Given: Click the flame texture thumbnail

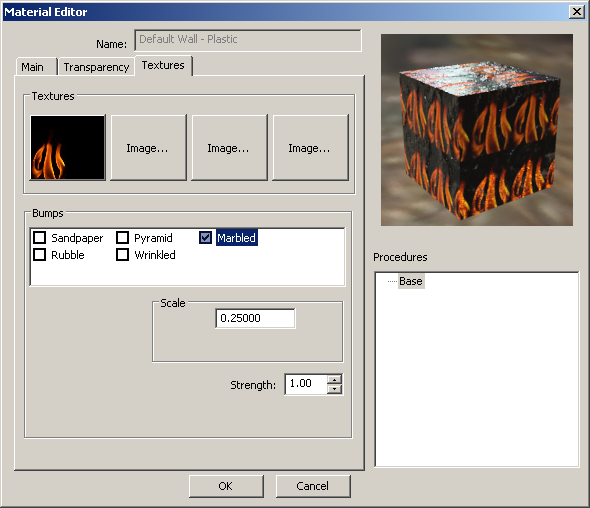Looking at the screenshot, I should coord(68,148).
